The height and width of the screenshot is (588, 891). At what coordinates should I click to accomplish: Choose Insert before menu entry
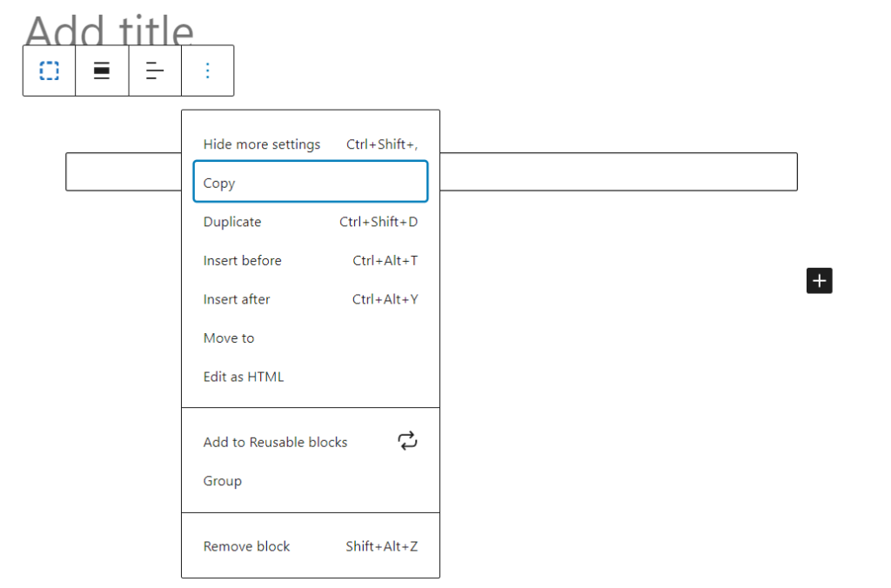tap(243, 260)
